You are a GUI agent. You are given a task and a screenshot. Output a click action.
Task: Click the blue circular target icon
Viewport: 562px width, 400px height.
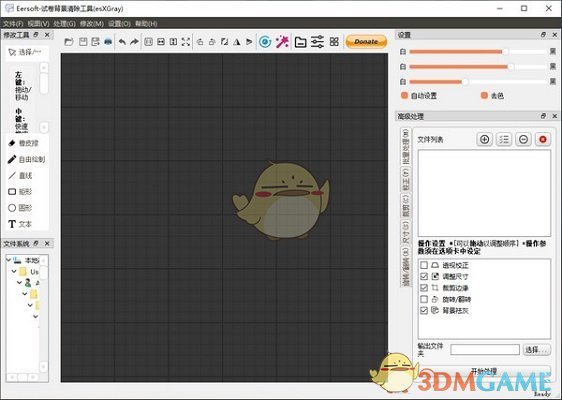coord(265,42)
